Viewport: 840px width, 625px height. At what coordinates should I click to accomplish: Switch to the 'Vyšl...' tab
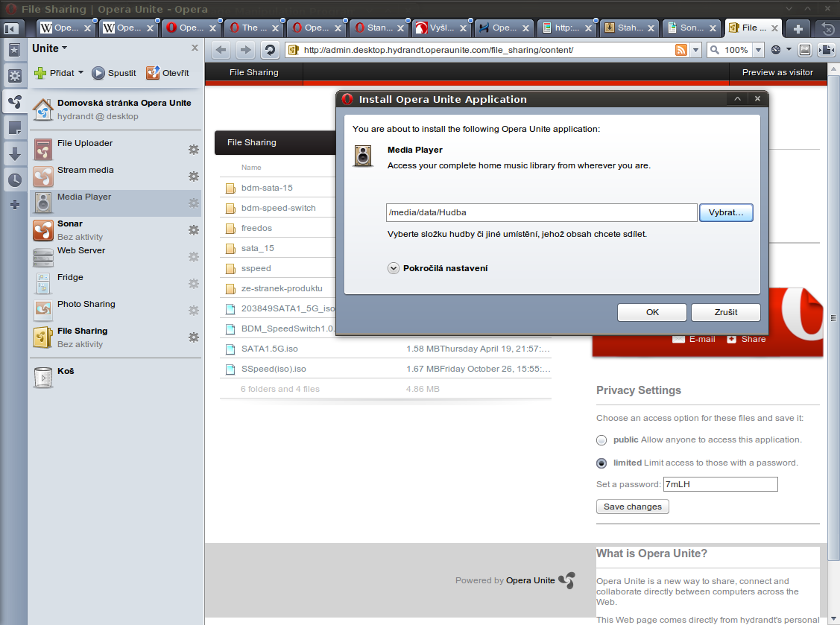coord(442,28)
